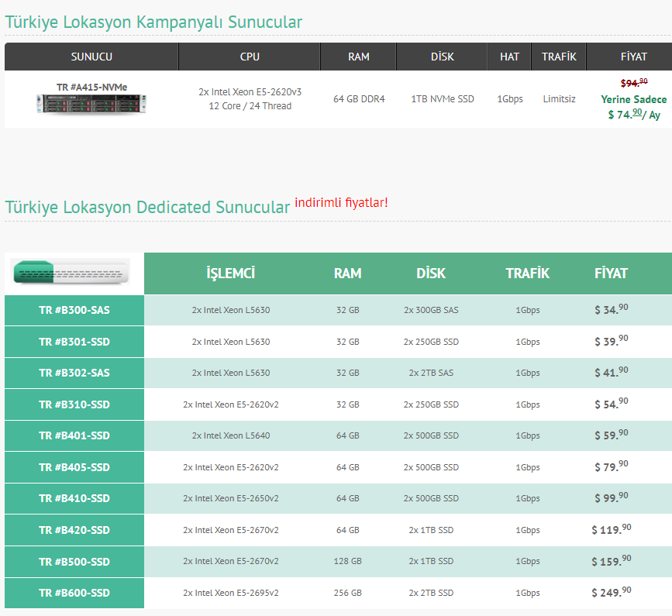Click the TR #A415-NVMe server image
This screenshot has width=672, height=616.
click(91, 104)
